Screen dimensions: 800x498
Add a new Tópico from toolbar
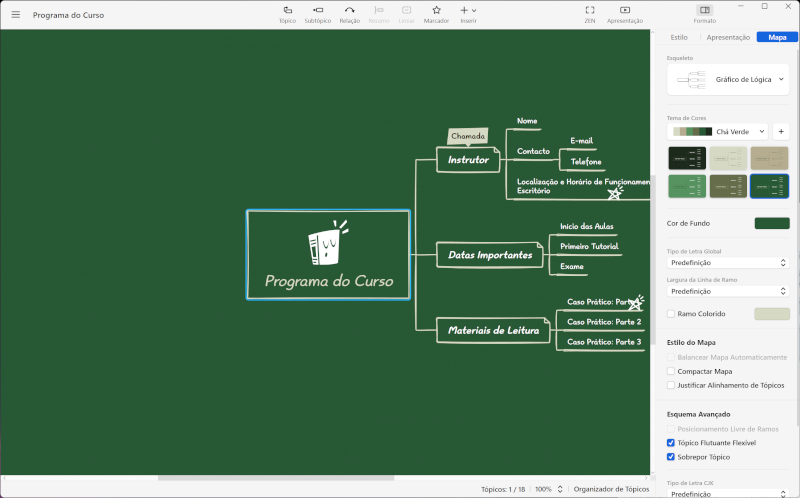(287, 13)
